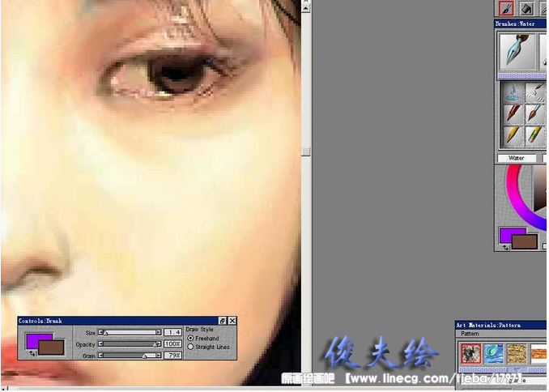Click the Grain slider track
The width and height of the screenshot is (549, 392).
click(130, 356)
